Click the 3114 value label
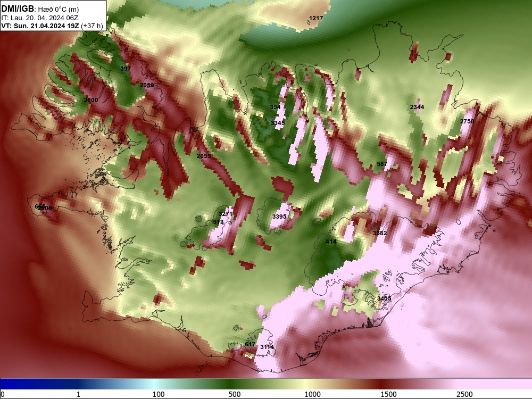The image size is (532, 399). [x=267, y=347]
